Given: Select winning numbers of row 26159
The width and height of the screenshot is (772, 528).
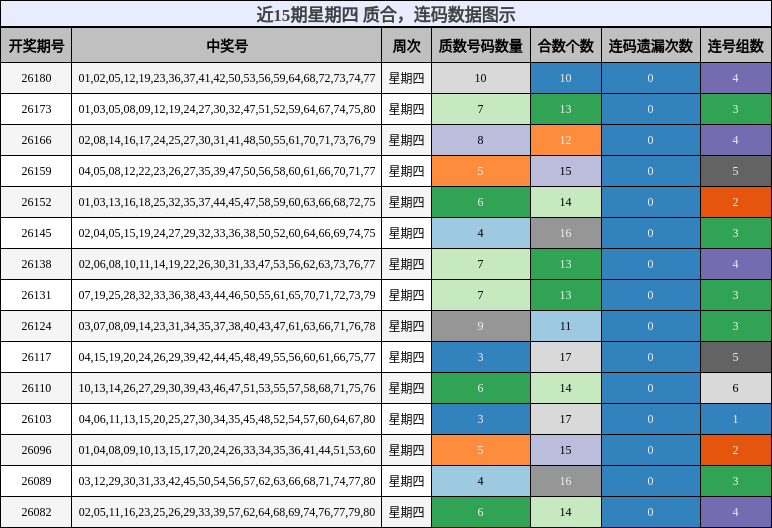Looking at the screenshot, I should point(226,171).
